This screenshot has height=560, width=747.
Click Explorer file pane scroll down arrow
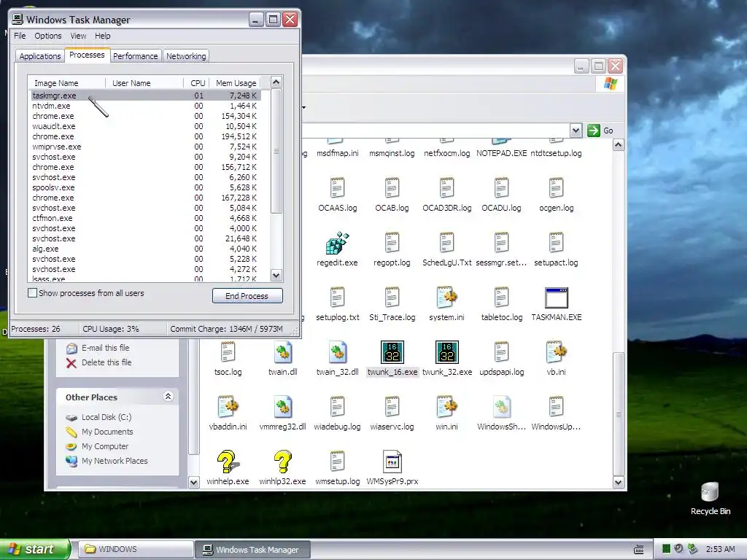[x=618, y=483]
